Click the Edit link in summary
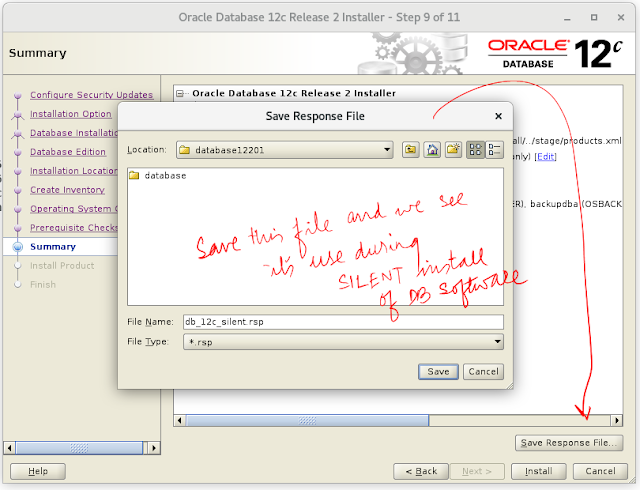Viewport: 640px width, 490px height. pyautogui.click(x=546, y=156)
